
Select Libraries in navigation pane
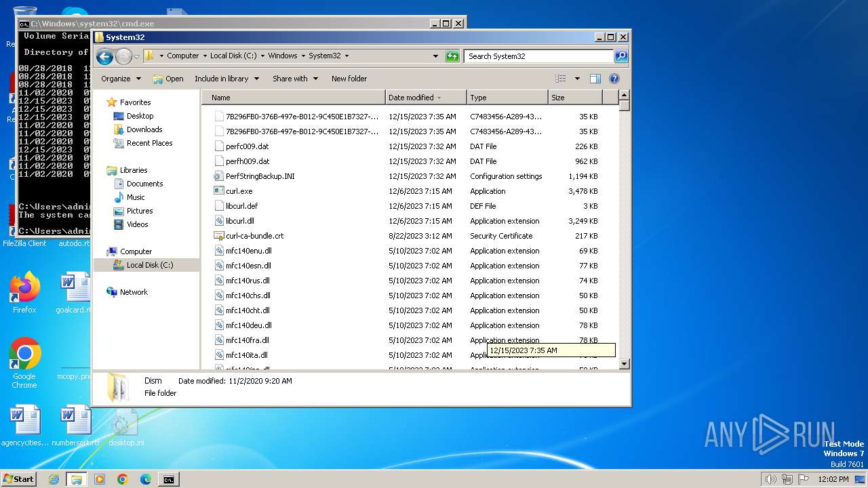(134, 170)
